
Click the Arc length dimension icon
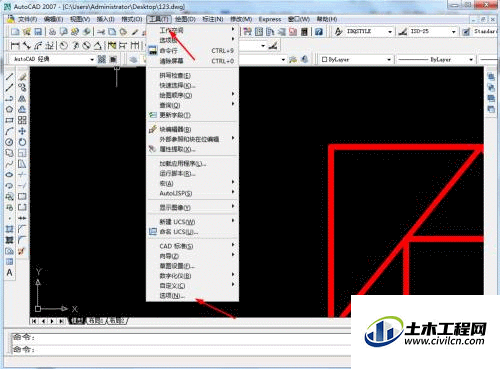tap(38, 45)
